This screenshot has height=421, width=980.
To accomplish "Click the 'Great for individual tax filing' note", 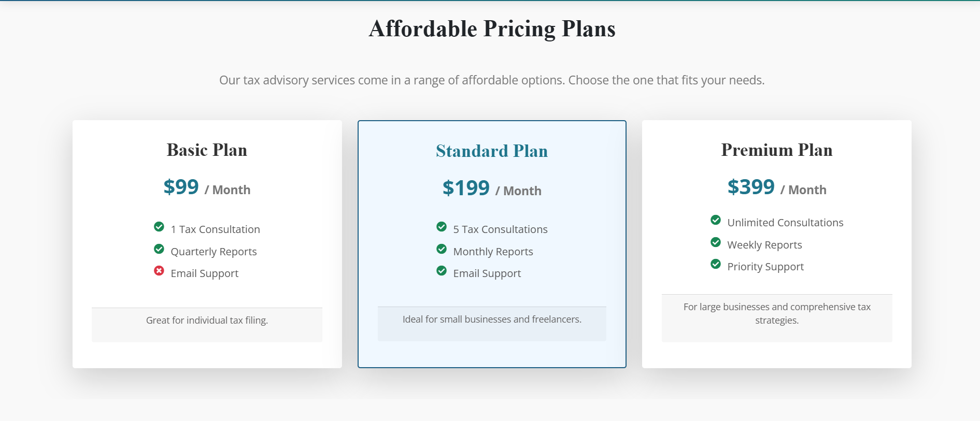I will tap(207, 321).
